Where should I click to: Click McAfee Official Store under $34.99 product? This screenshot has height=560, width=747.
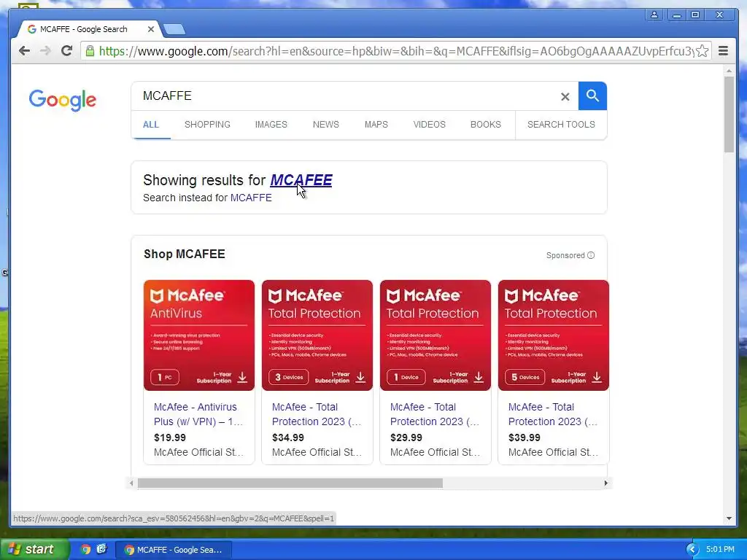(x=317, y=452)
